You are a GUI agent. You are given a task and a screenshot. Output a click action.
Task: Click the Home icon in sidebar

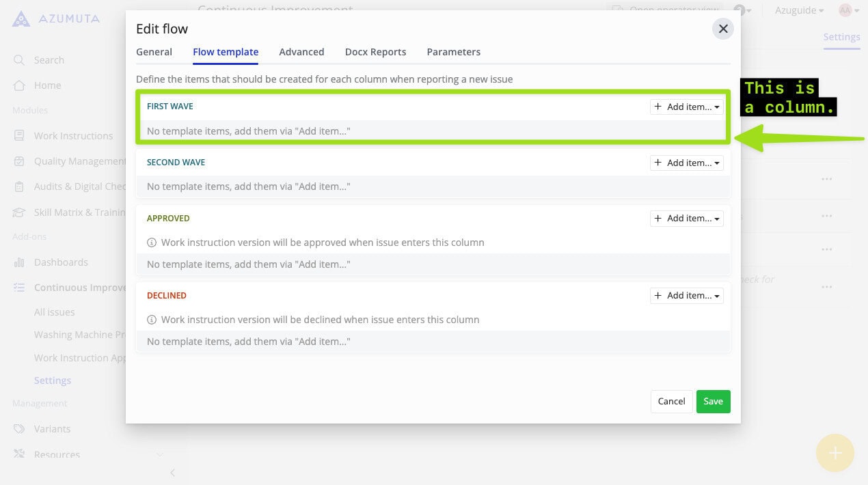click(x=19, y=85)
